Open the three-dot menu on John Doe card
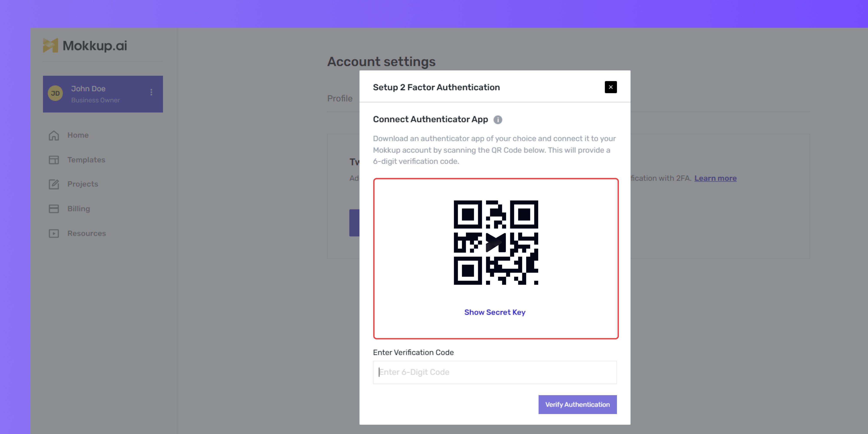 click(x=151, y=92)
